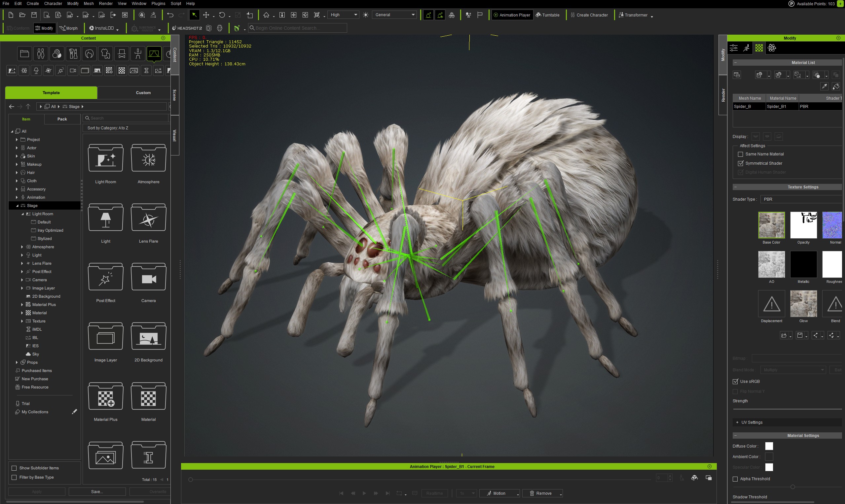845x504 pixels.
Task: Uncheck the Use sRGB option
Action: [735, 382]
